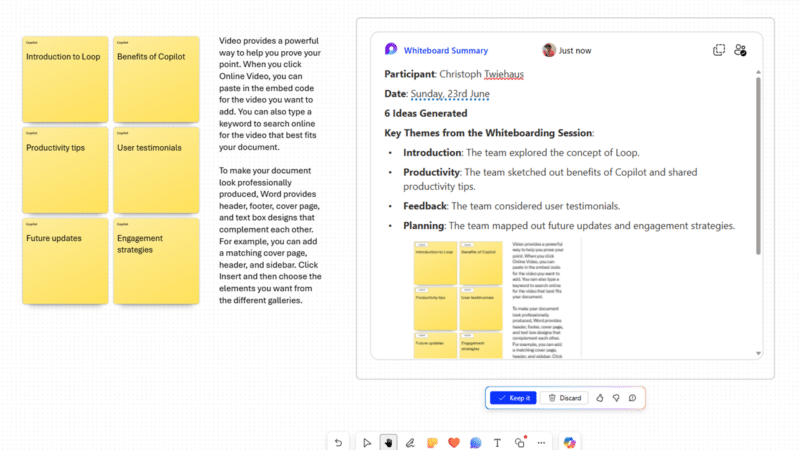Click the Feedback theme bullet

tap(511, 206)
